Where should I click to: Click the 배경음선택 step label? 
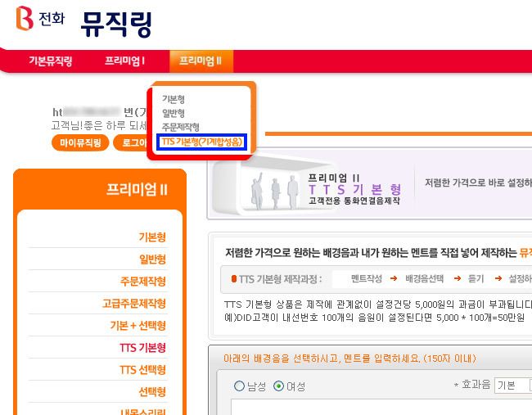coord(424,278)
